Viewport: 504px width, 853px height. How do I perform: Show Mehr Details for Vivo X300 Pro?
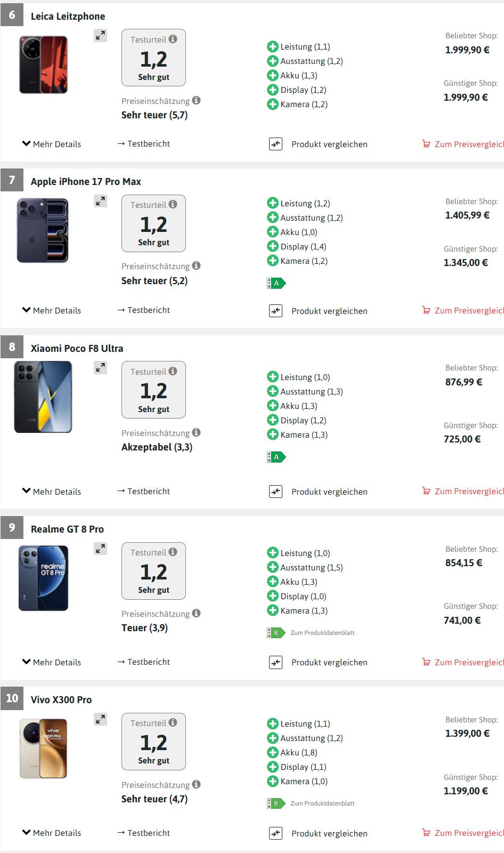point(52,833)
